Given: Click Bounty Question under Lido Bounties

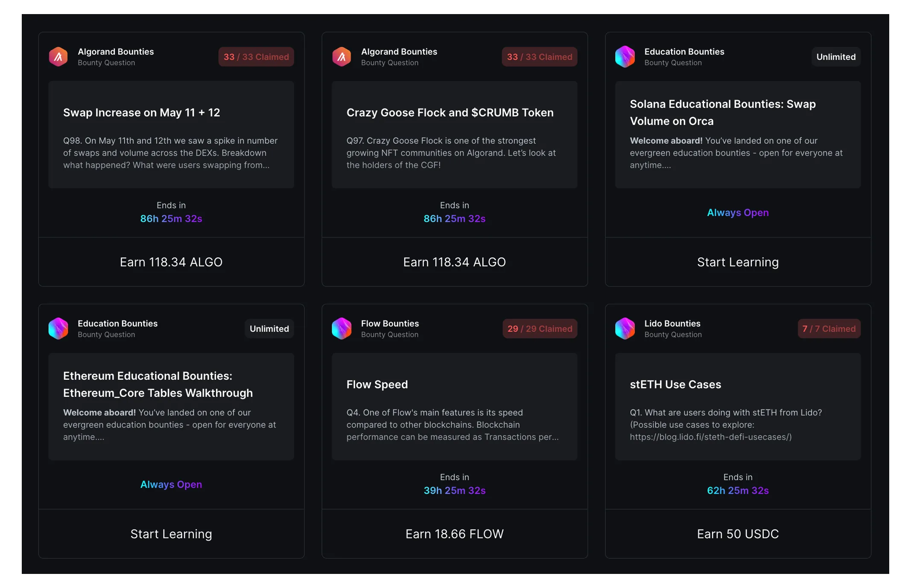Looking at the screenshot, I should pos(673,335).
